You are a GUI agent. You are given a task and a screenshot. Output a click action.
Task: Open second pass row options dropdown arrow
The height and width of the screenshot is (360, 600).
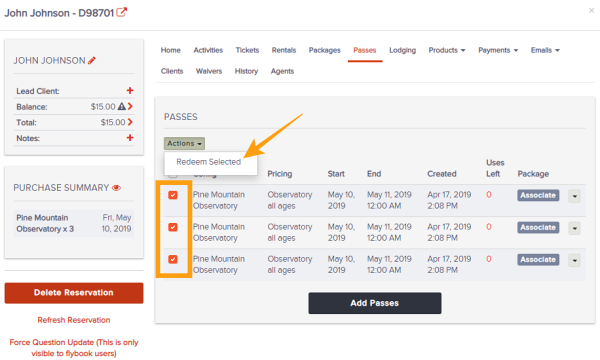tap(574, 228)
